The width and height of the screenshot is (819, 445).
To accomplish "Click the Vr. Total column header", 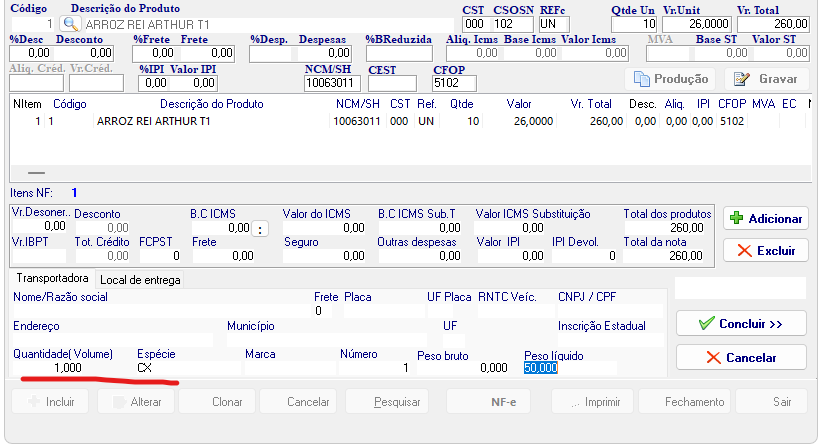I will (x=591, y=104).
